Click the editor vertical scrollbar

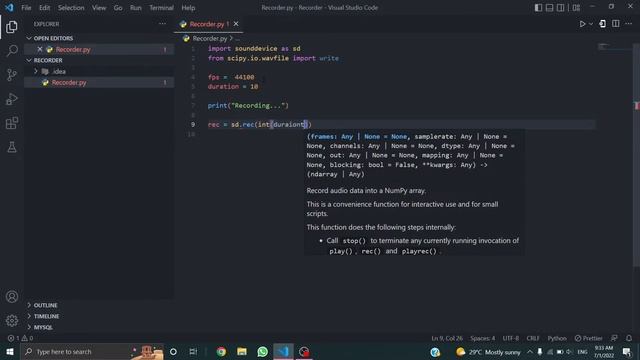click(x=636, y=155)
